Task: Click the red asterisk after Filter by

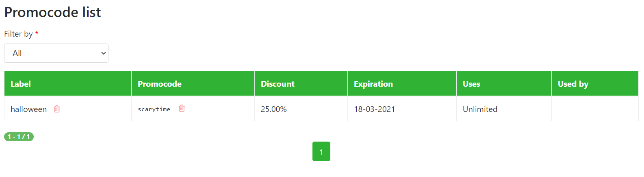Action: click(x=37, y=33)
